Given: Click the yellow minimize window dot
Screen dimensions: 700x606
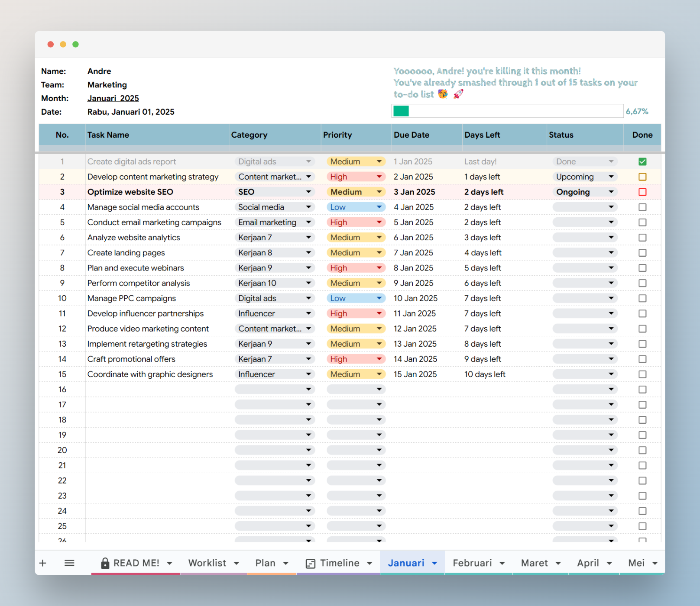Looking at the screenshot, I should [x=63, y=44].
